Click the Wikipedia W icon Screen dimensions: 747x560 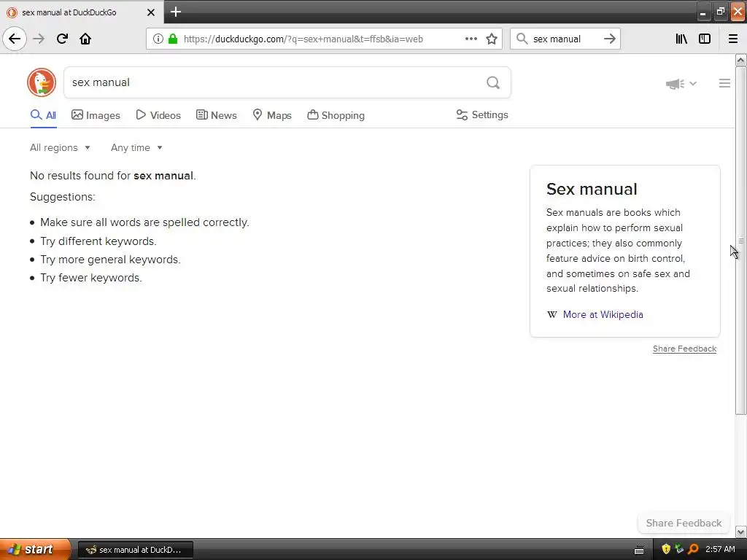[551, 315]
